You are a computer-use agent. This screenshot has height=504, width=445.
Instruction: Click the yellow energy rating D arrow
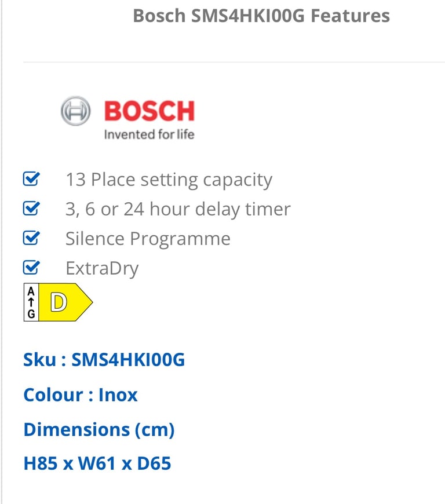click(64, 302)
